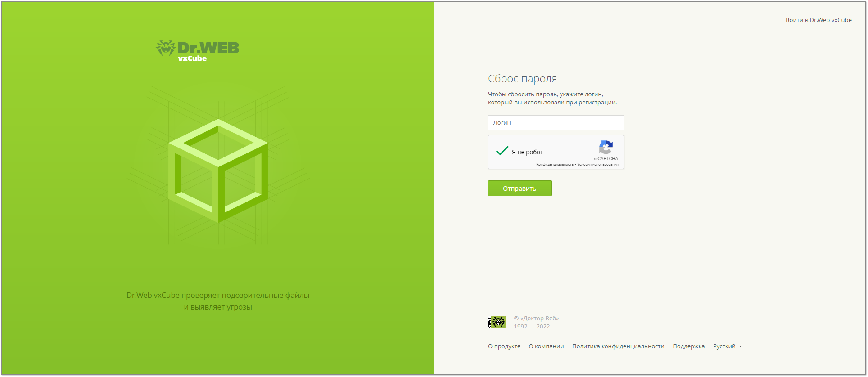
Task: Click the small Dr.Web footer badge
Action: point(497,322)
